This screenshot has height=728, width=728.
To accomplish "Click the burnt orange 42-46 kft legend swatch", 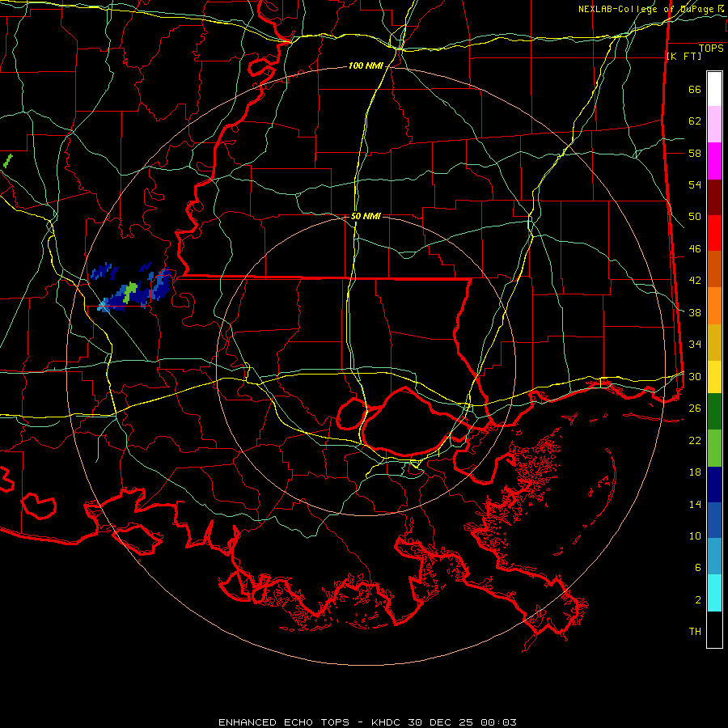I will pos(714,269).
